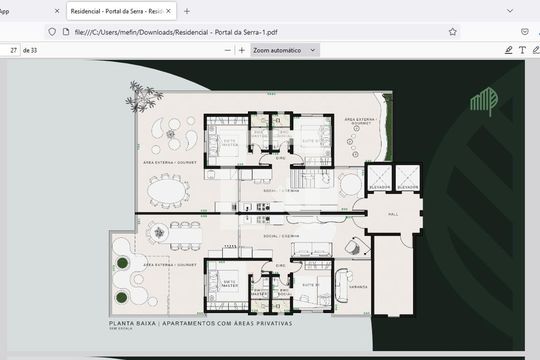Open the list all tabs chevron

tap(510, 11)
